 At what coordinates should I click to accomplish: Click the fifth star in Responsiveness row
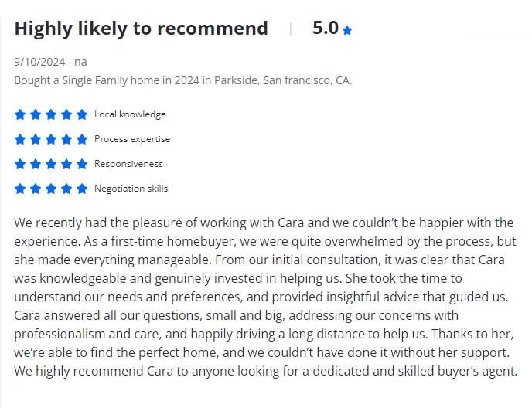(x=82, y=164)
